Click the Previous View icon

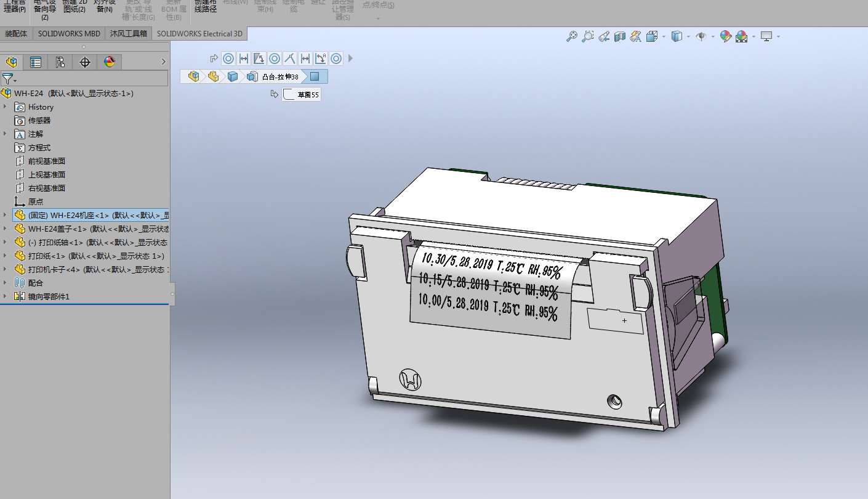[x=604, y=36]
